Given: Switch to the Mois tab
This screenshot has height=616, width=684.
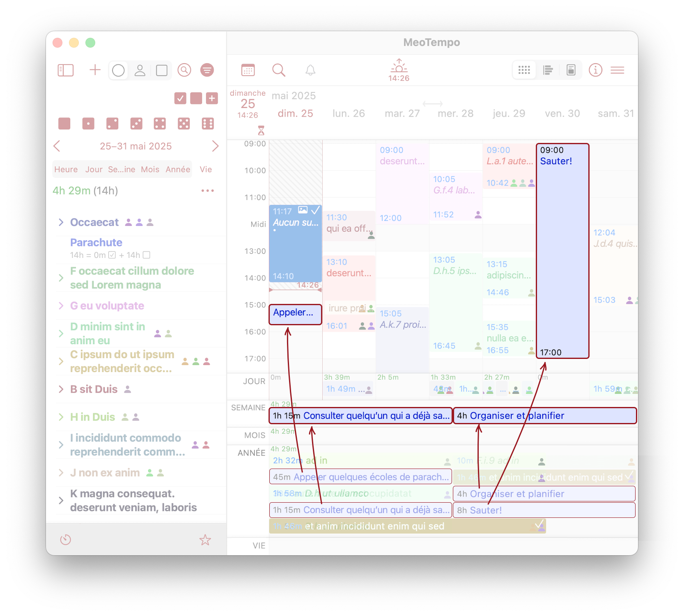Looking at the screenshot, I should (150, 169).
